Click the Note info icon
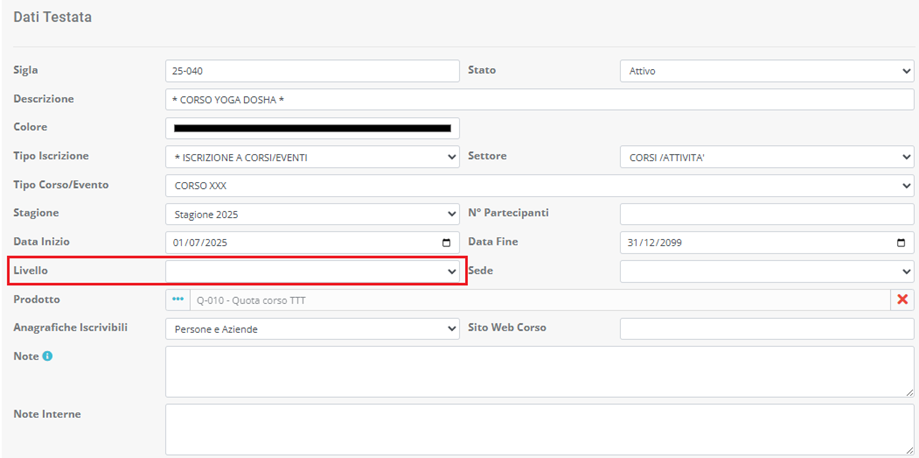 [47, 357]
